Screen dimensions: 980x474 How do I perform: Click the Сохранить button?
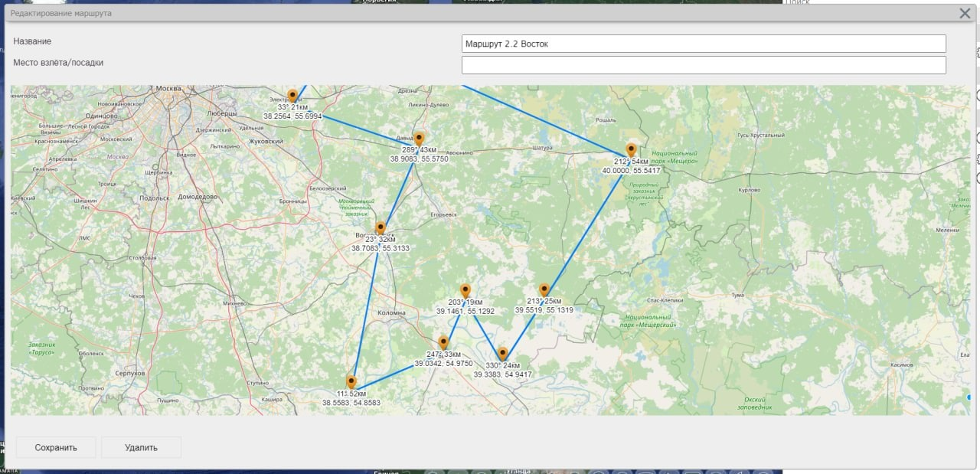(56, 447)
